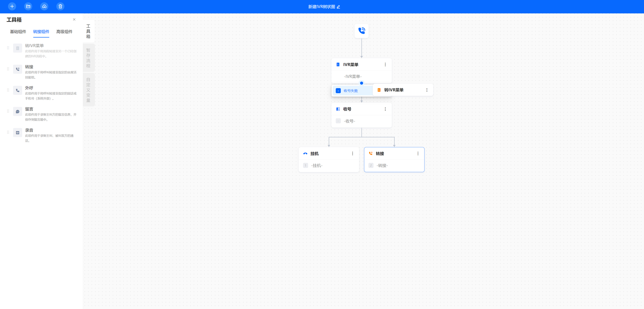This screenshot has width=644, height=309.
Task: Open the three-dot menu on 收号 node
Action: [385, 109]
